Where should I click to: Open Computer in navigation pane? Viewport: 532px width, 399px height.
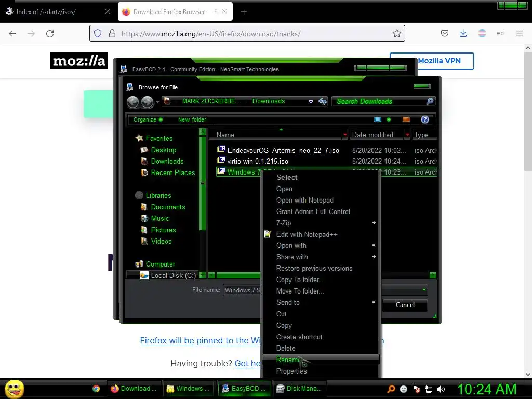click(160, 264)
